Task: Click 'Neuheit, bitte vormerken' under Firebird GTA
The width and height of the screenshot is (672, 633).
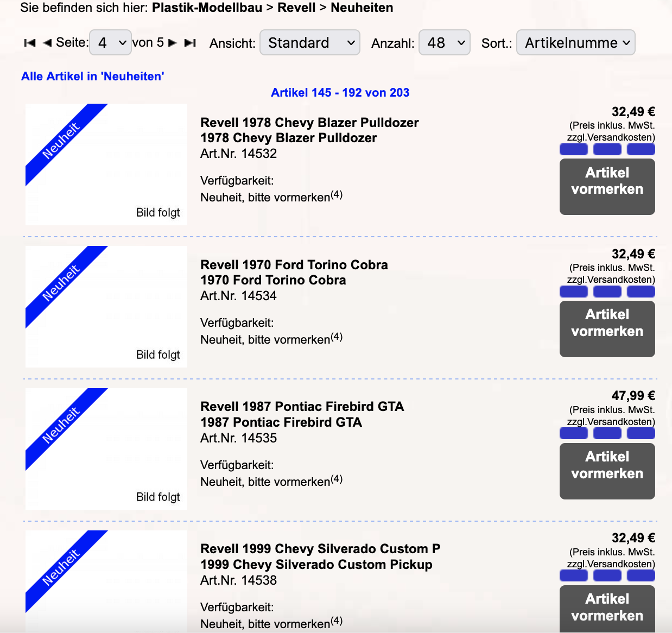Action: (x=271, y=481)
